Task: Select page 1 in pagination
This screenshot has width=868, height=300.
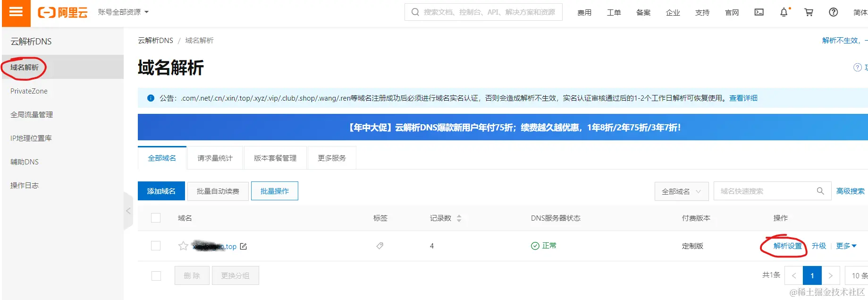Action: 812,275
